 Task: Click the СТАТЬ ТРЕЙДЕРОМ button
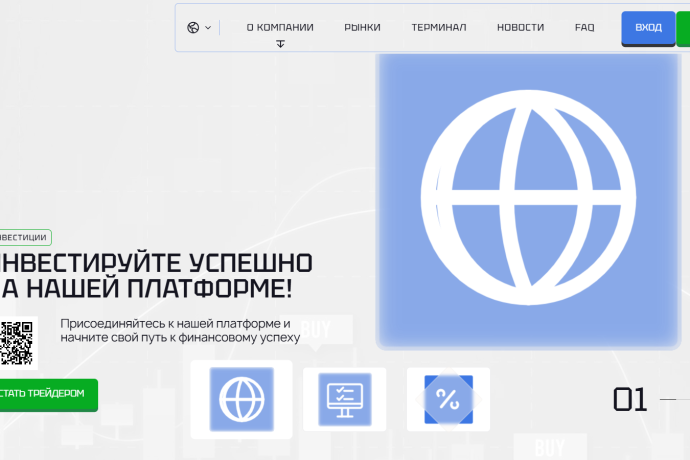48,395
